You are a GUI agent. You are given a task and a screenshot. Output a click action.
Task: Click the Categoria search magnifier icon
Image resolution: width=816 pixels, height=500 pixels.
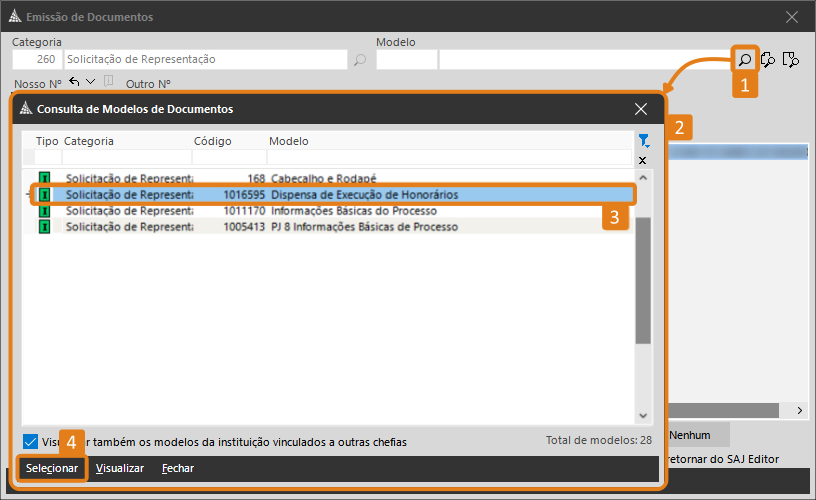tap(360, 60)
